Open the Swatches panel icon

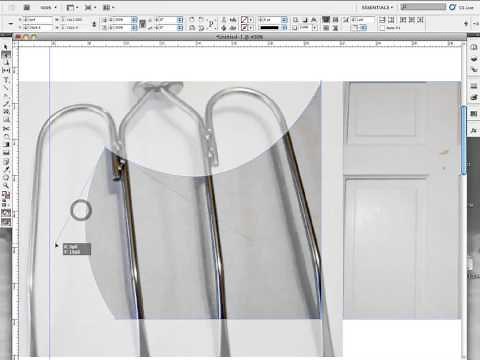[474, 114]
